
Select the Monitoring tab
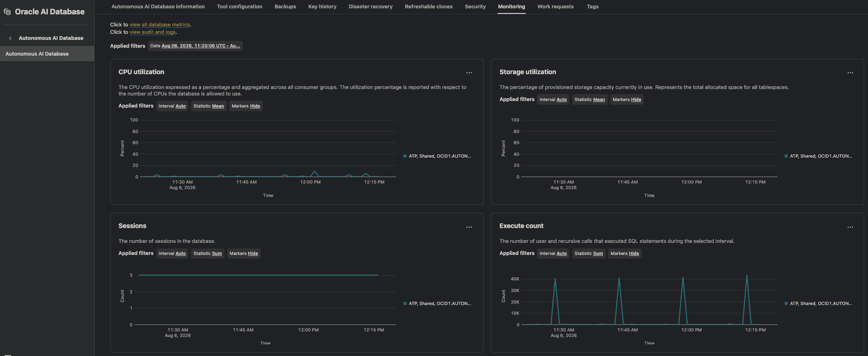[511, 6]
